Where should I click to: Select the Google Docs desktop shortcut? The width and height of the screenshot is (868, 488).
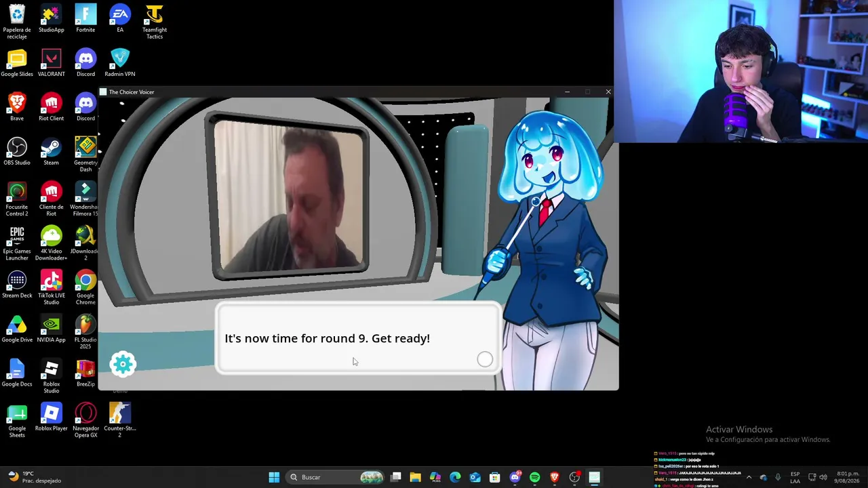pos(17,373)
